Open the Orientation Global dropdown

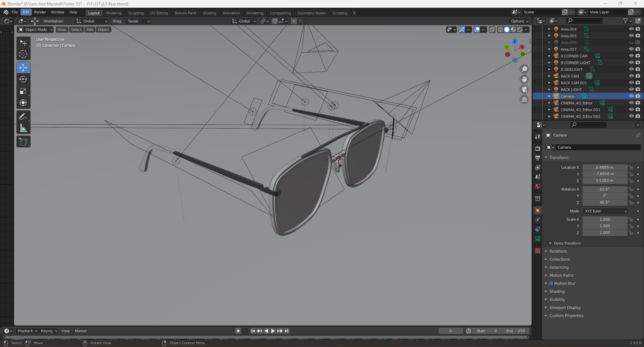click(92, 21)
